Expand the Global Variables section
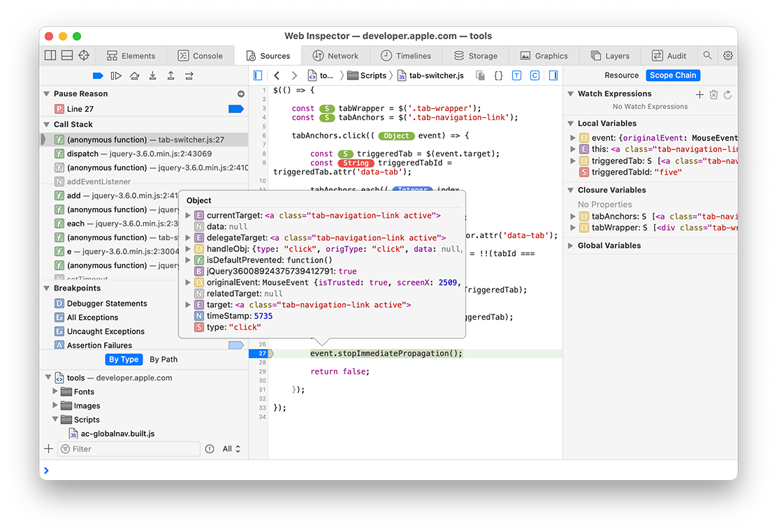Screen dimensions: 777x532 coord(570,246)
